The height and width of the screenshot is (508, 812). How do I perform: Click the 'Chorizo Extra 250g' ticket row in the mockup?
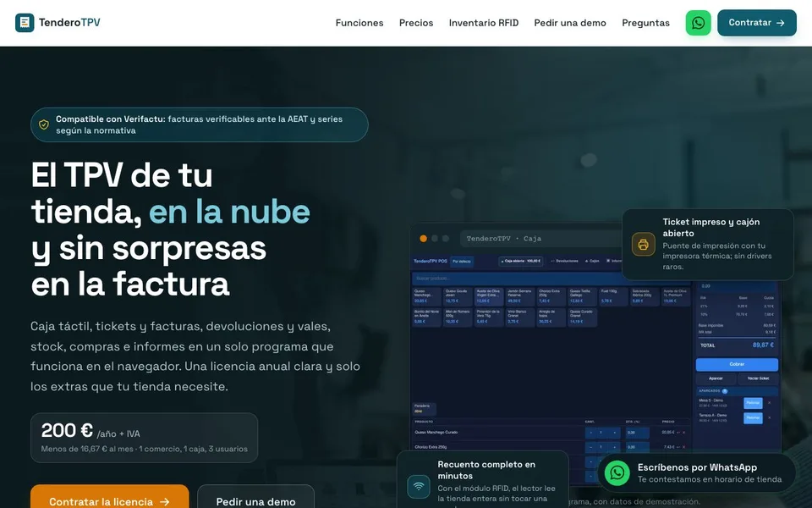(551, 446)
